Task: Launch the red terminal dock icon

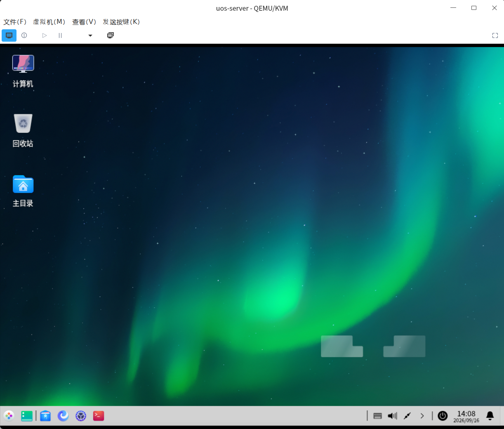Action: coord(99,416)
